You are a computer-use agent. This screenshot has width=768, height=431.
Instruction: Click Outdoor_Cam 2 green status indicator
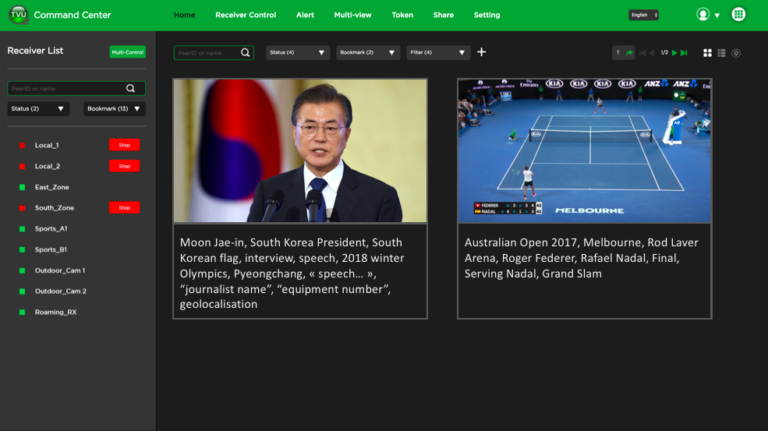coord(22,291)
